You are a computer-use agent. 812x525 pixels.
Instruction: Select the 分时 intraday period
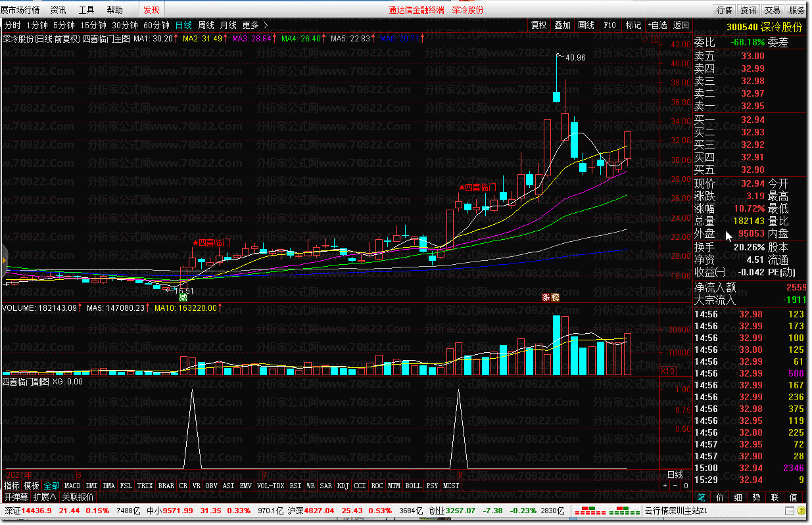(x=12, y=25)
